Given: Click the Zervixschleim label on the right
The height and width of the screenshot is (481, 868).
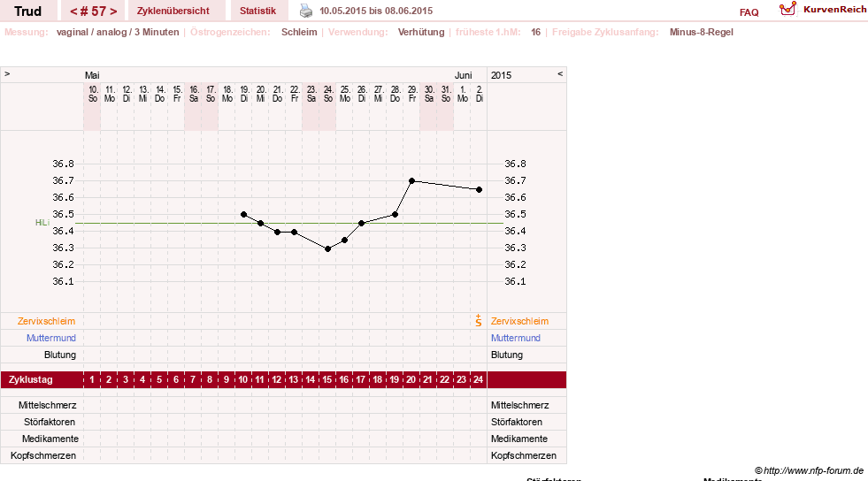Looking at the screenshot, I should click(519, 321).
